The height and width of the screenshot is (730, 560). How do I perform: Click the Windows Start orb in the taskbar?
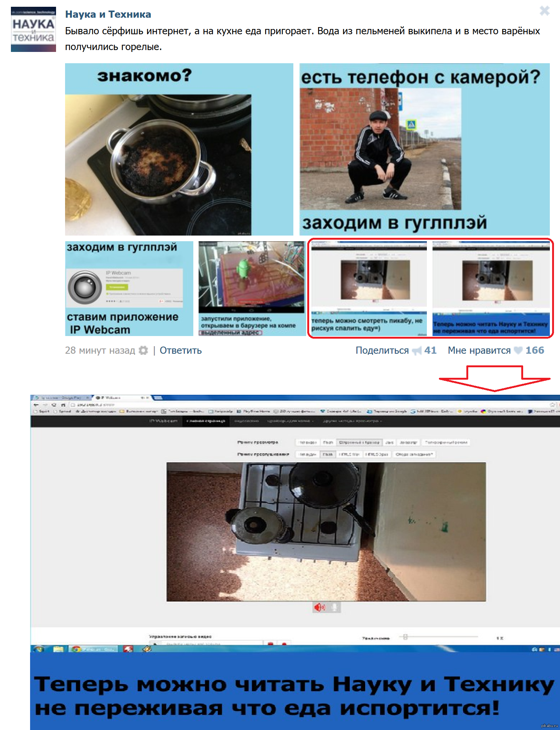coord(39,649)
